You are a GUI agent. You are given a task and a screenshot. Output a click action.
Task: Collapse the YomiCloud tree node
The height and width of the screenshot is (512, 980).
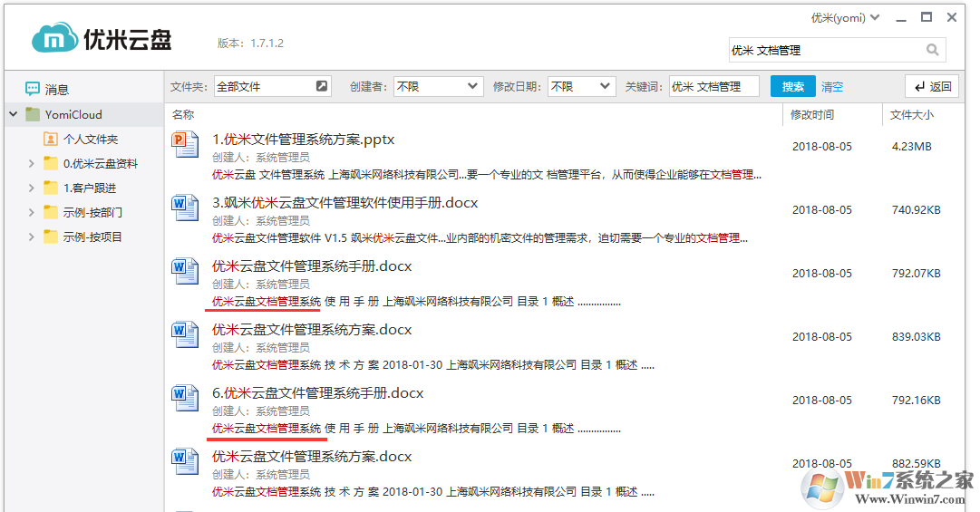point(13,114)
